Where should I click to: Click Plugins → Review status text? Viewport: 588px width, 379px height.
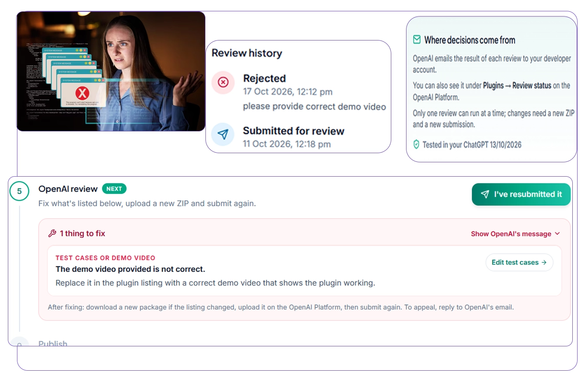517,86
